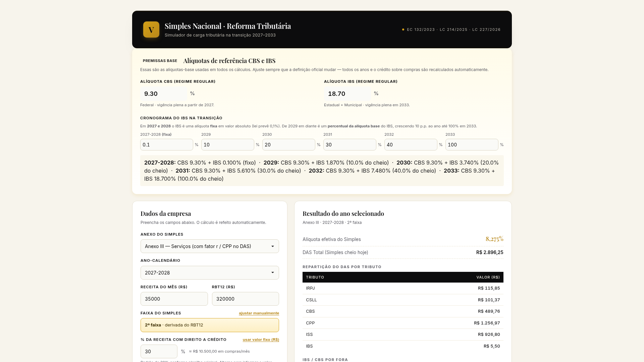The image size is (644, 362).
Task: Edit the 2027-2028 fixed IBS rate field
Action: (x=167, y=145)
